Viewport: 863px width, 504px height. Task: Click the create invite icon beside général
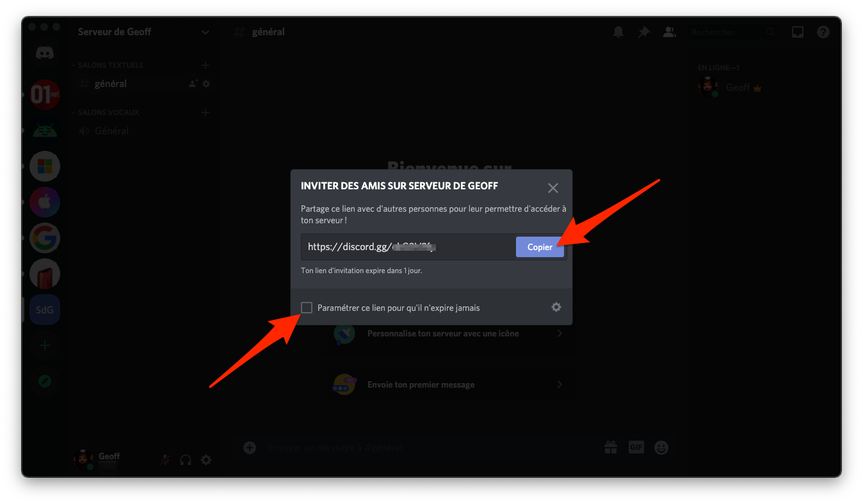[193, 84]
